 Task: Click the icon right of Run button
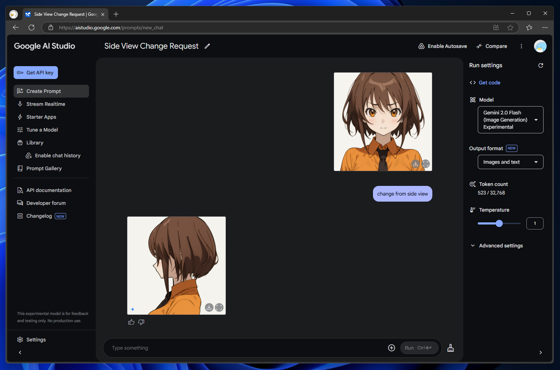450,348
